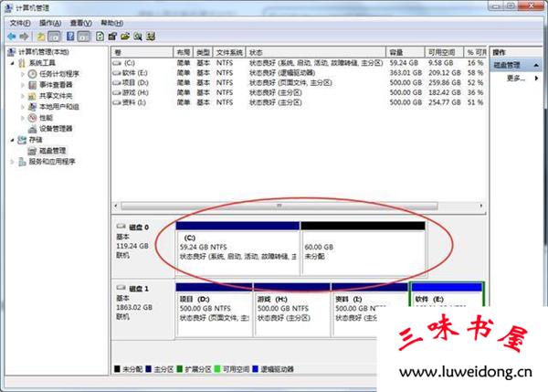Image resolution: width=548 pixels, height=392 pixels.
Task: Collapse the 系统工具 tree node
Action: tap(12, 63)
